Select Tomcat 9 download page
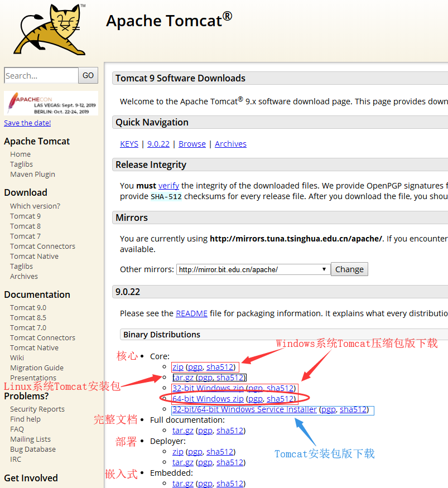 coord(25,216)
